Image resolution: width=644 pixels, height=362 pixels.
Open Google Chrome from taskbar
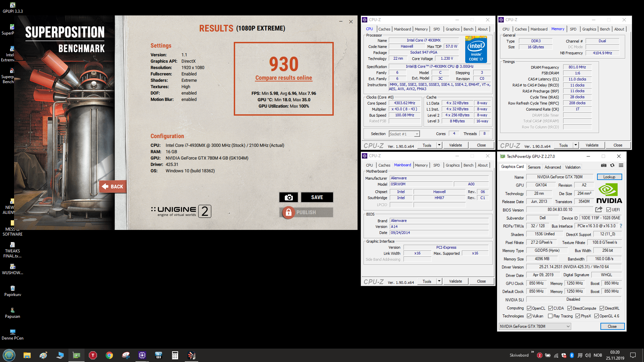click(x=109, y=355)
